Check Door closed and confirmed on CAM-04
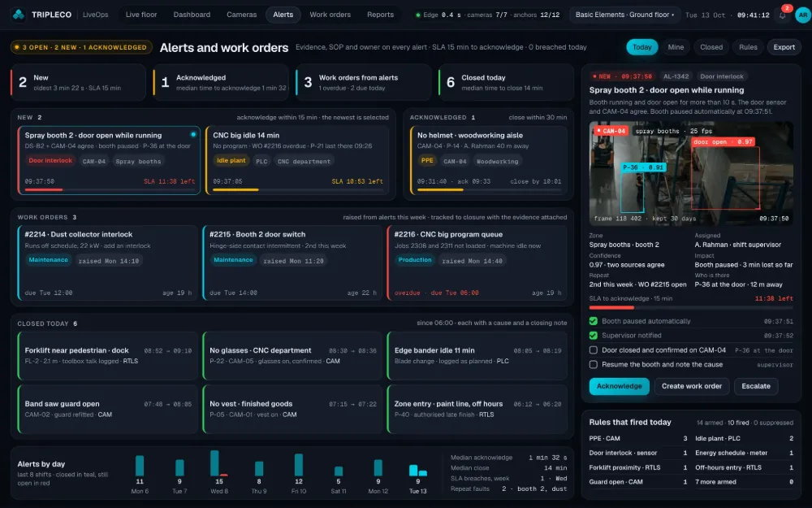812x508 pixels. pyautogui.click(x=594, y=350)
